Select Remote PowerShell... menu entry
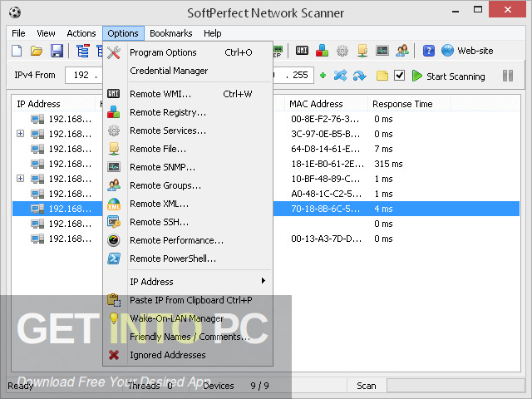532x399 pixels. click(188, 259)
